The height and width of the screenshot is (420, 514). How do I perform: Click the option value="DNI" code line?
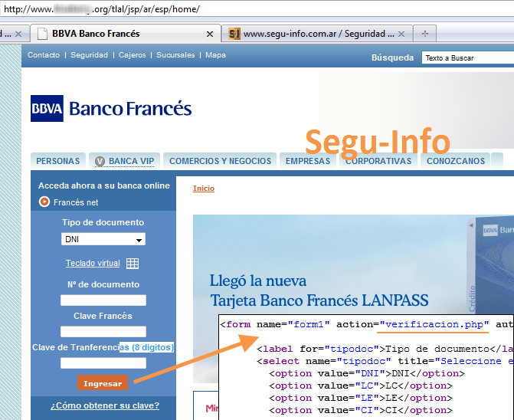pyautogui.click(x=367, y=373)
